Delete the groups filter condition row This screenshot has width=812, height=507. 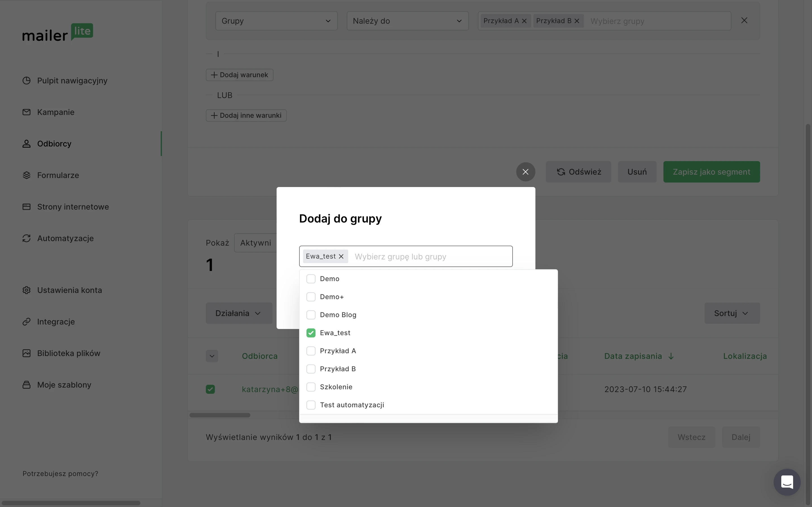tap(744, 21)
